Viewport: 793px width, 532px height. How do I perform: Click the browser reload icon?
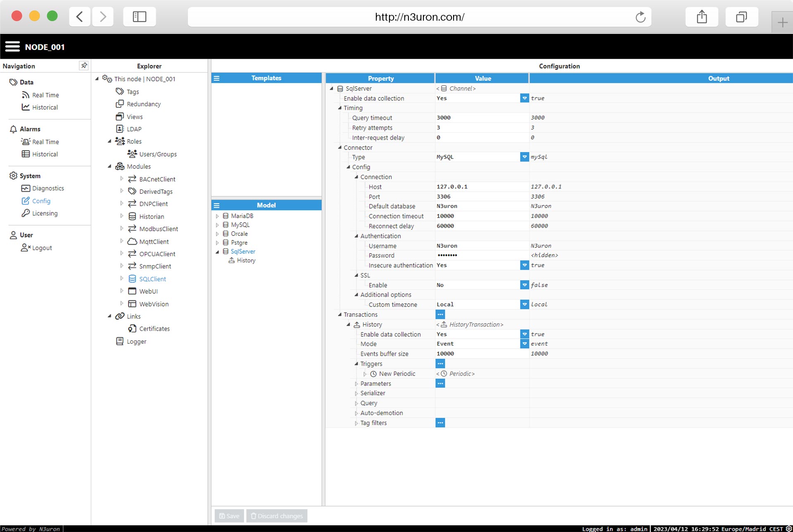640,17
